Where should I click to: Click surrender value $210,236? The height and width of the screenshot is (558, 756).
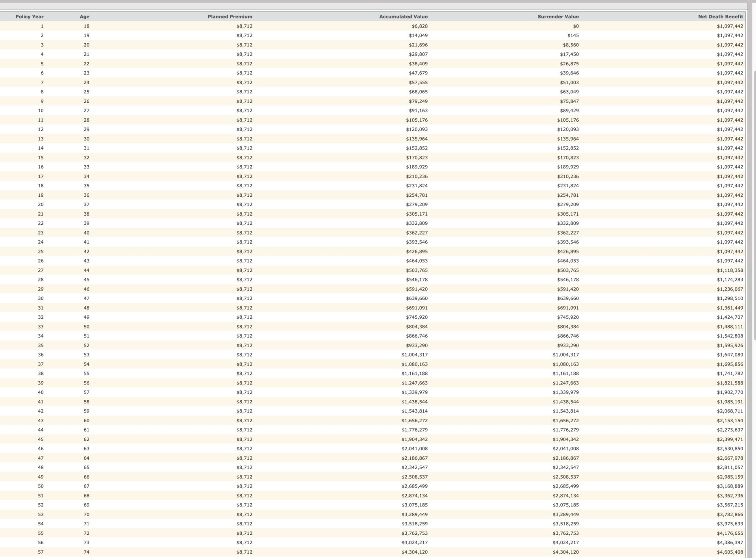coord(568,176)
